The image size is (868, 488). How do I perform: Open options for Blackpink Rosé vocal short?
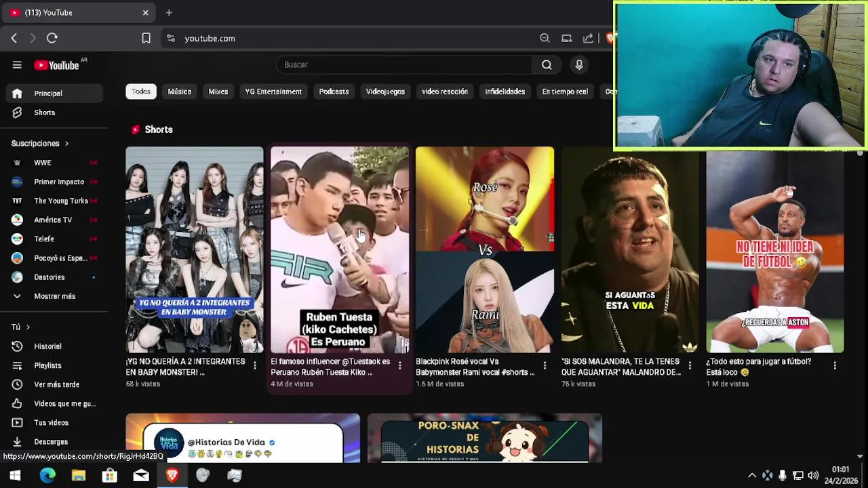[x=545, y=365]
